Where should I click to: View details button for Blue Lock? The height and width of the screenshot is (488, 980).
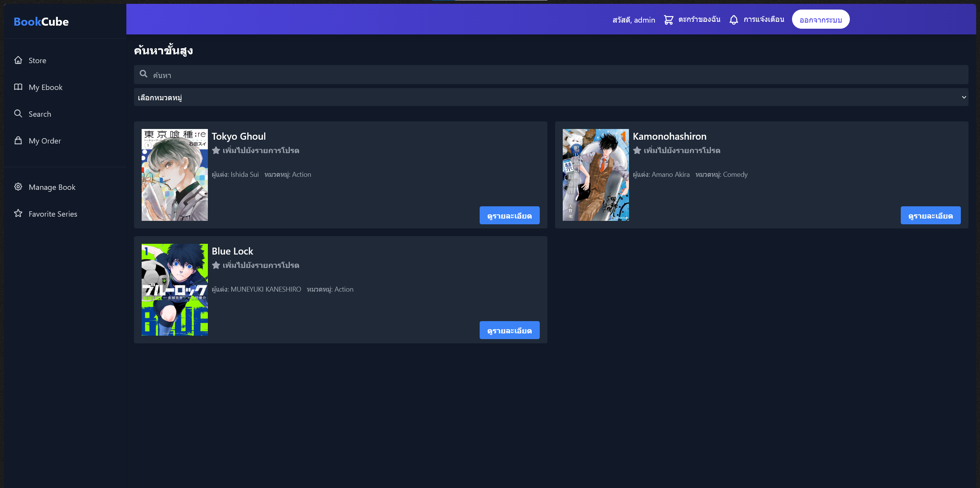[509, 330]
